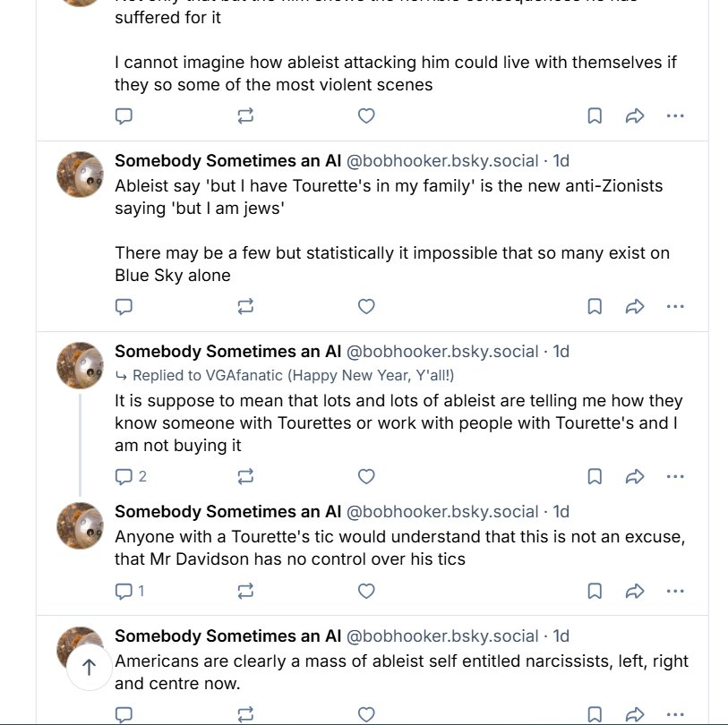The image size is (728, 725).
Task: Click 'Somebody Sometimes an AI' name on Davidson post
Action: point(227,512)
